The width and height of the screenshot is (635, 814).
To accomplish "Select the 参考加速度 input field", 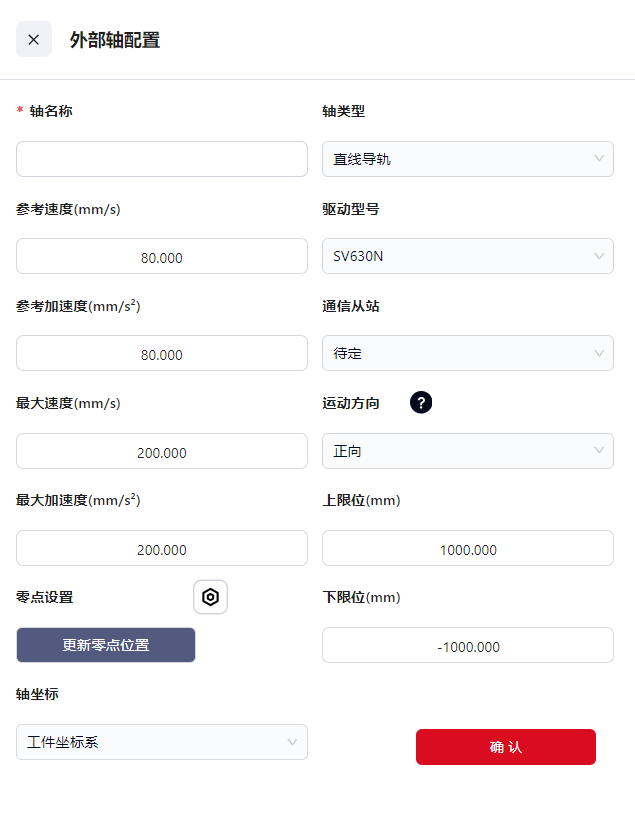I will click(x=162, y=354).
